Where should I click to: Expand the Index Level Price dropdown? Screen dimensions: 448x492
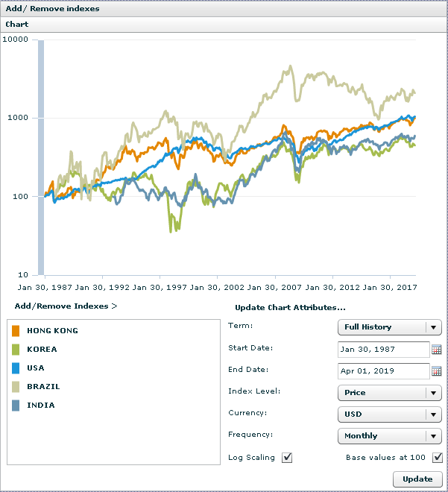point(389,393)
